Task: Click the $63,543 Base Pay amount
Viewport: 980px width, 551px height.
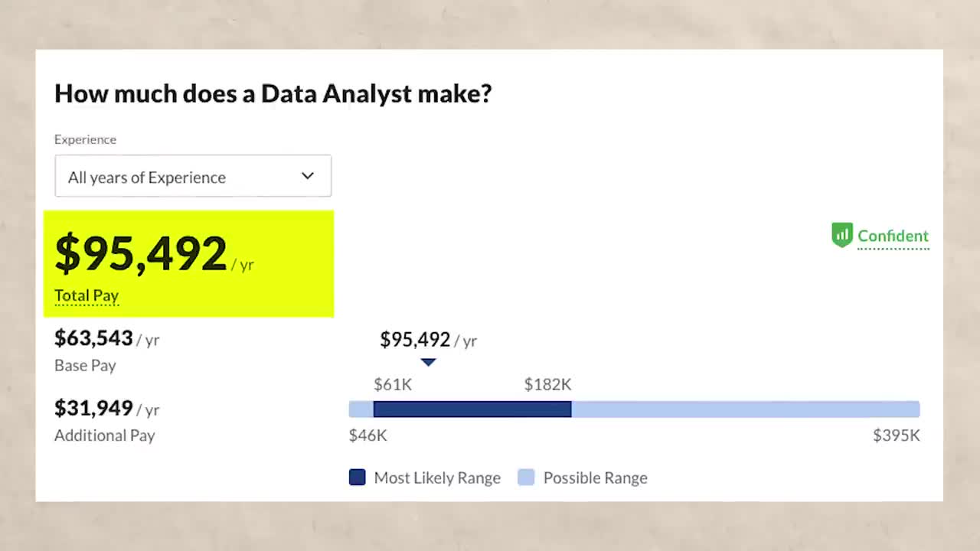Action: [93, 337]
